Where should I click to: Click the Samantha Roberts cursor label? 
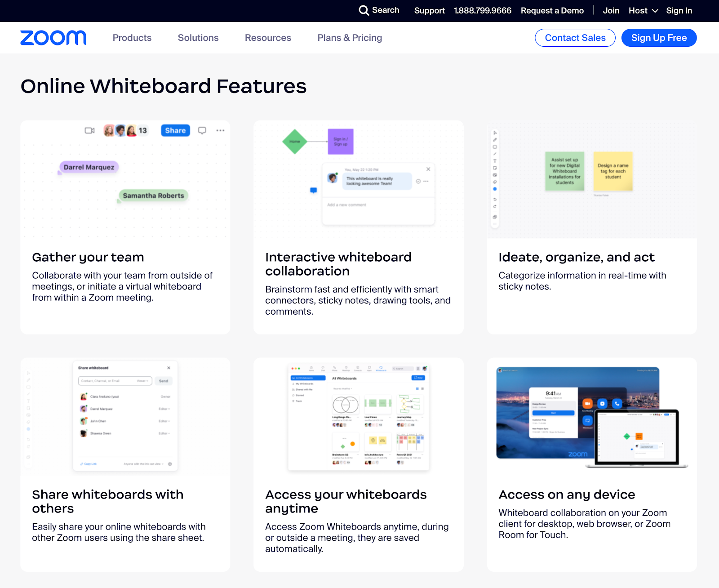pyautogui.click(x=153, y=196)
